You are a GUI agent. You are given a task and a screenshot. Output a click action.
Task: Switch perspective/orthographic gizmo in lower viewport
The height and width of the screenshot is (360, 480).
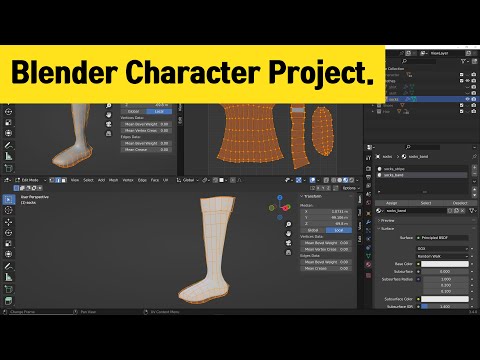[x=288, y=253]
